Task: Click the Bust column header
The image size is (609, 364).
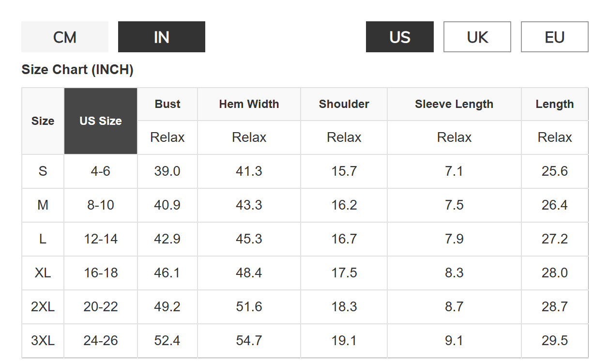Action: 167,104
